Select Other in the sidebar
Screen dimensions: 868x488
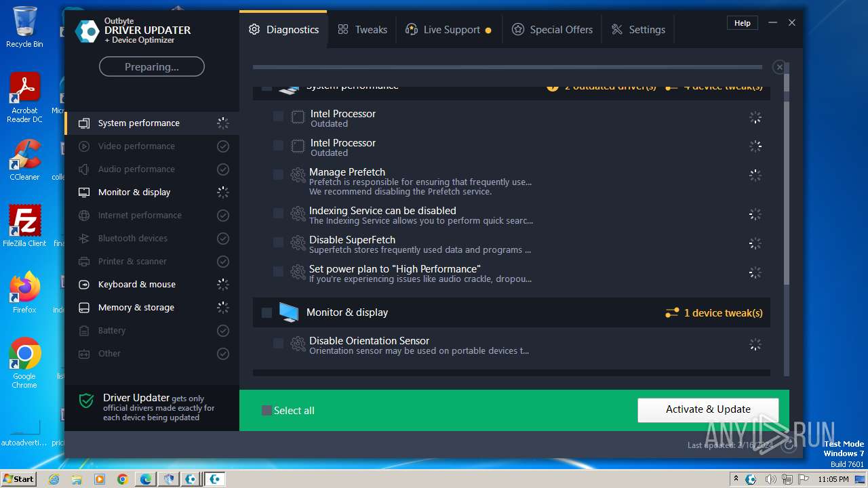[x=152, y=354]
